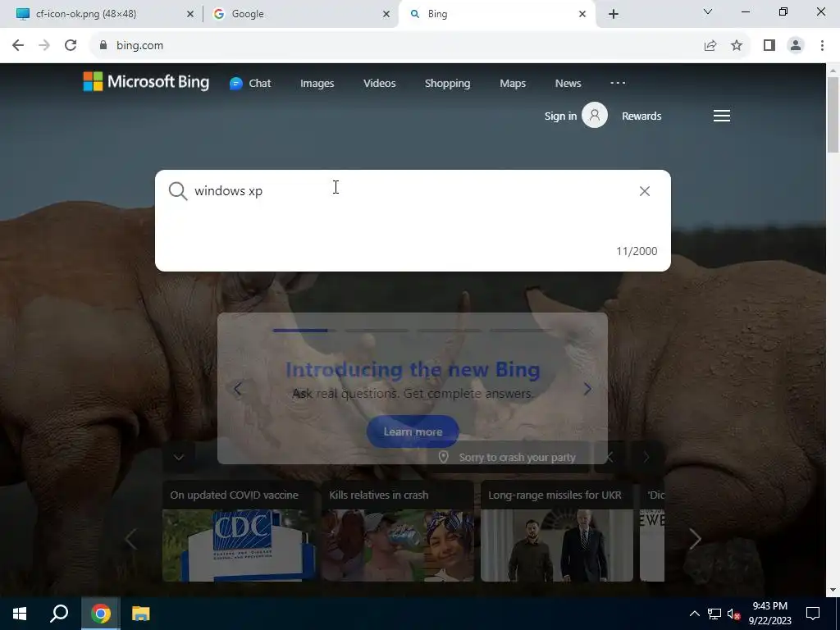
Task: Expand the Chrome tab search chevron
Action: click(708, 11)
